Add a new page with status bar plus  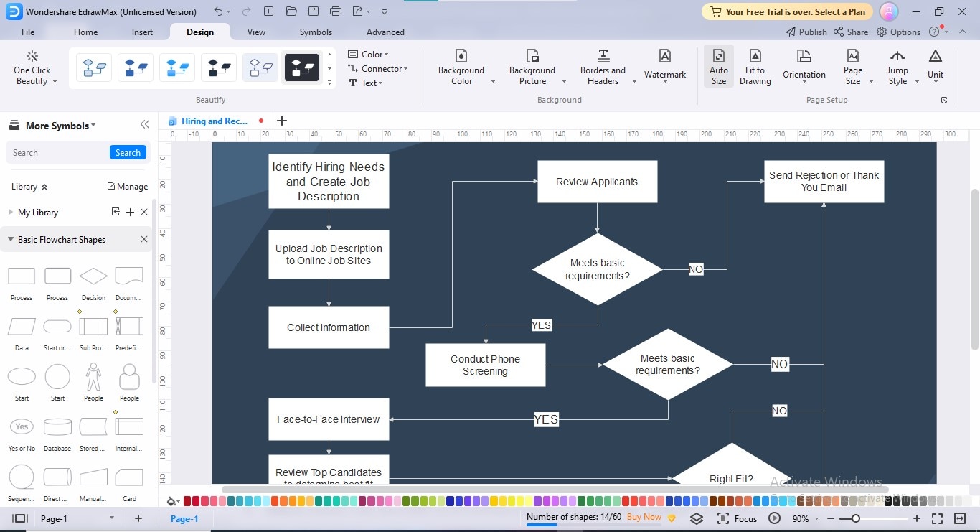coord(138,518)
